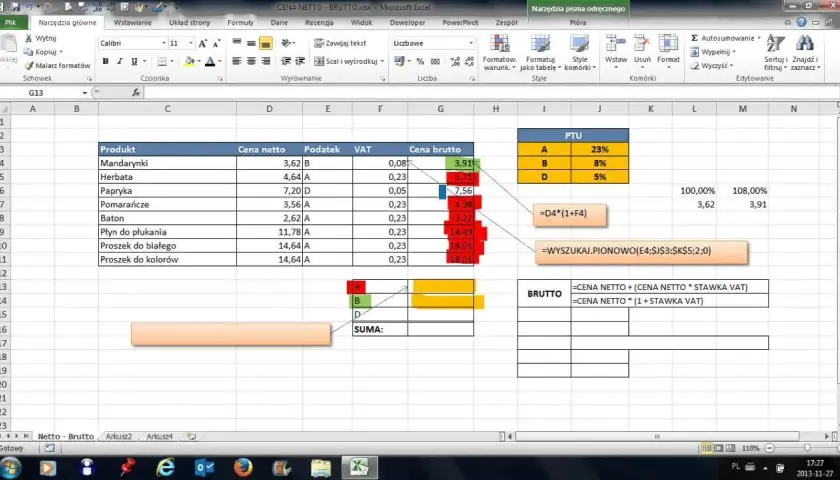Screen dimensions: 840x480
Task: Apply fill color bucket
Action: pyautogui.click(x=189, y=62)
